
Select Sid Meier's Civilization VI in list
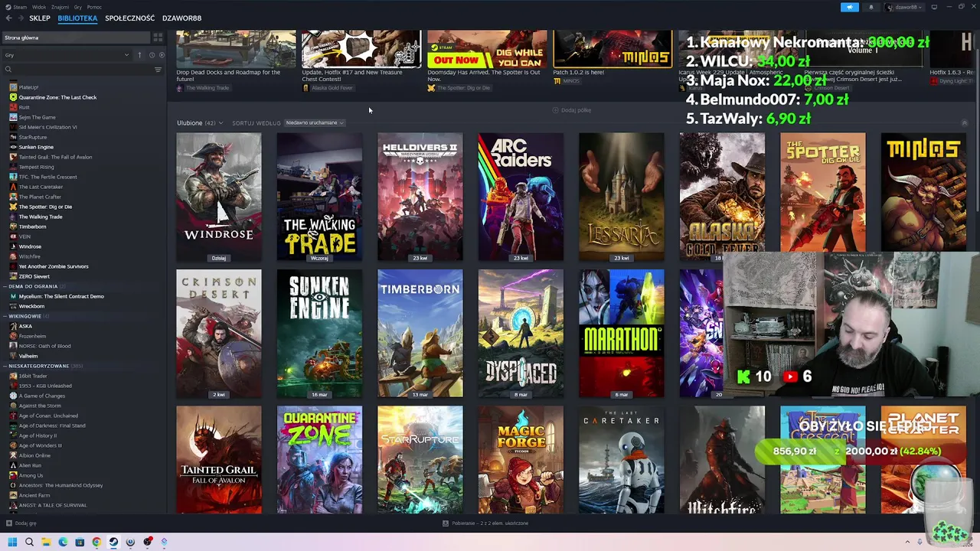(x=47, y=127)
